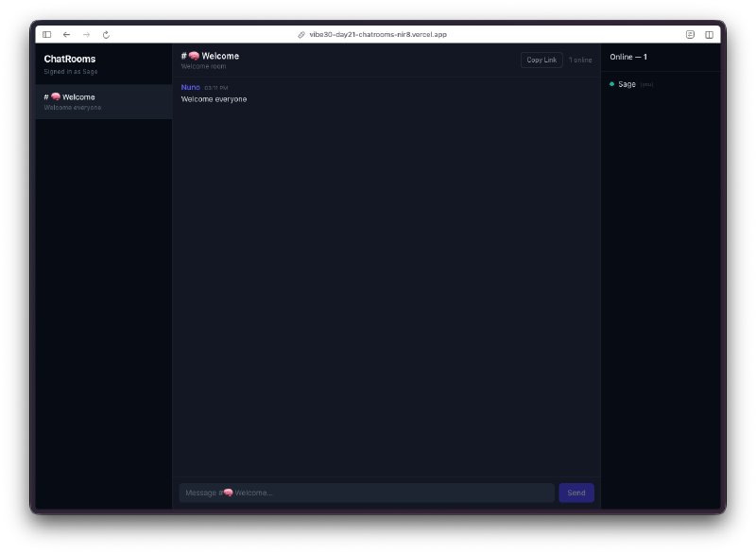Click the reader view icon near the window edge
756x554 pixels.
(689, 34)
